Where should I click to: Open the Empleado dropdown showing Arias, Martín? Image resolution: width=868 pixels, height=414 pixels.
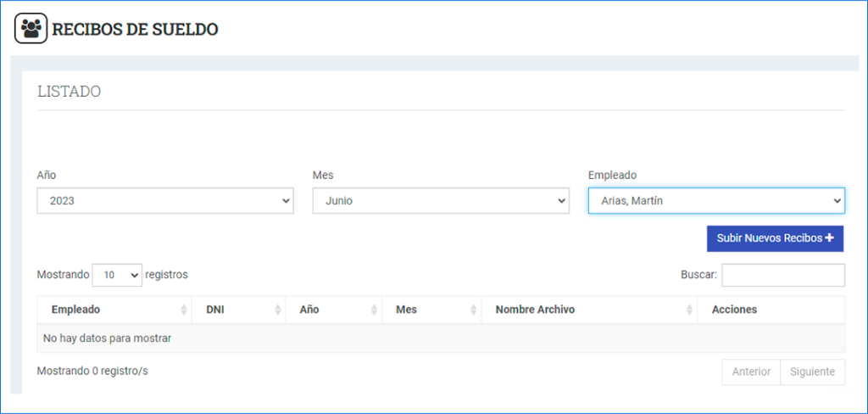click(716, 201)
